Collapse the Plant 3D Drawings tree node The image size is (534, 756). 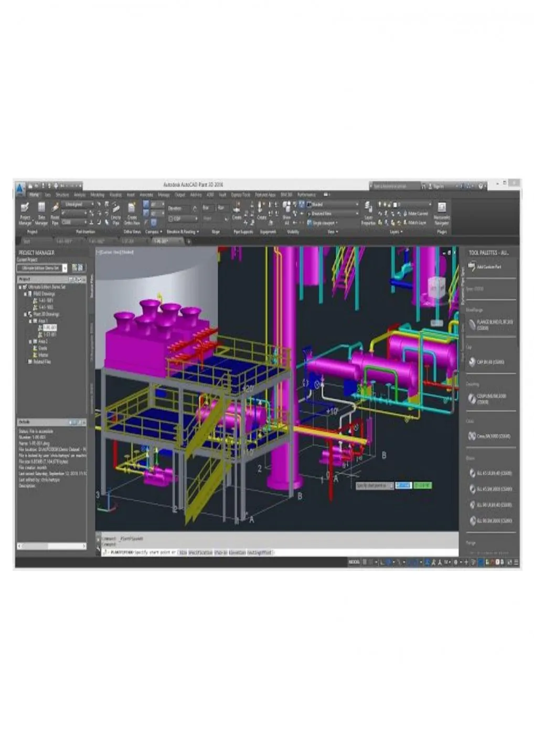pos(26,314)
